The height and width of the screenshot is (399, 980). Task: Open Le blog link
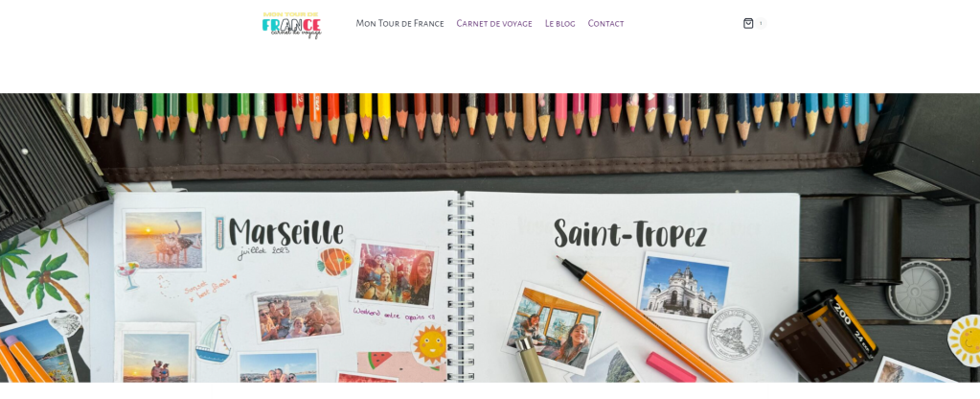560,23
